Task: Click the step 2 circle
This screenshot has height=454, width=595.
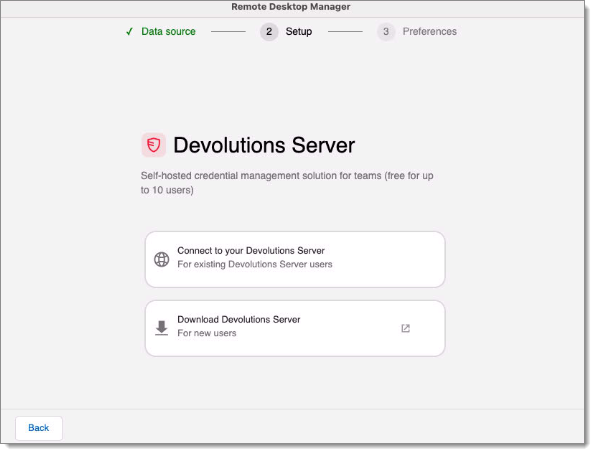Action: click(x=269, y=32)
